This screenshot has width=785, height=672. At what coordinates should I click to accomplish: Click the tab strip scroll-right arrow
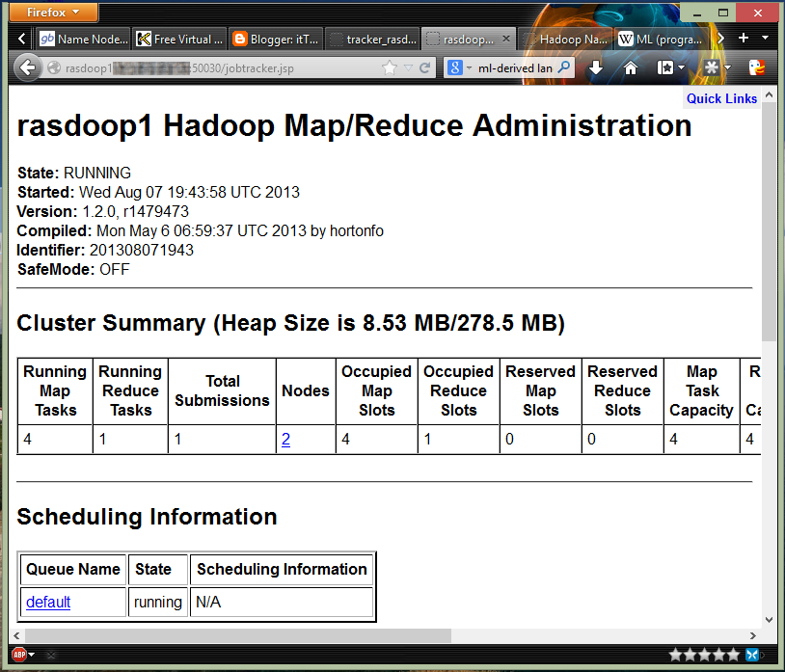tap(720, 39)
